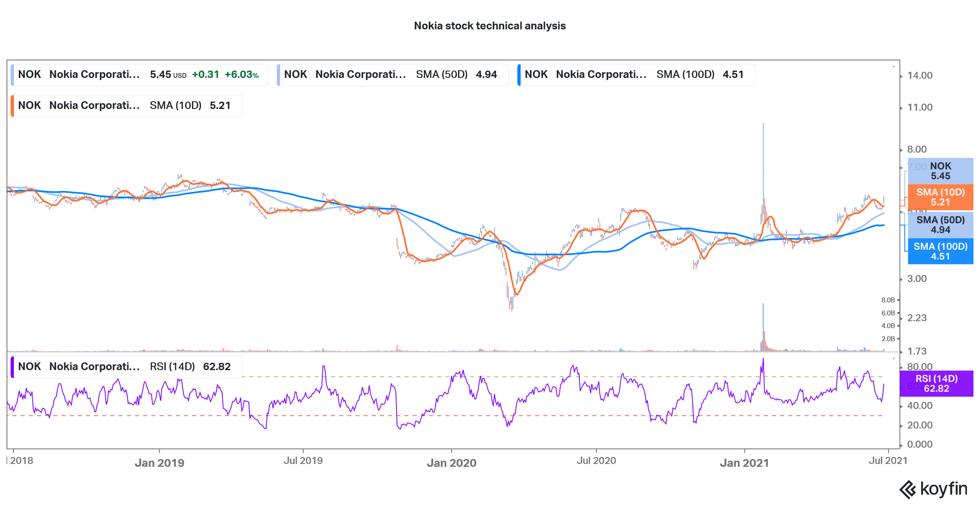Viewport: 980px width, 506px height.
Task: Click the chart title 'Nokia stock technical analysis'
Action: [x=490, y=26]
